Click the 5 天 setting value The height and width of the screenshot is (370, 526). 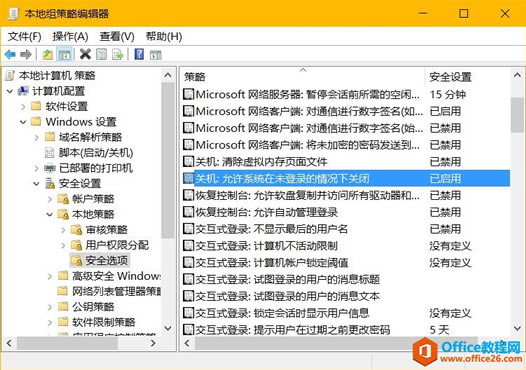click(439, 330)
